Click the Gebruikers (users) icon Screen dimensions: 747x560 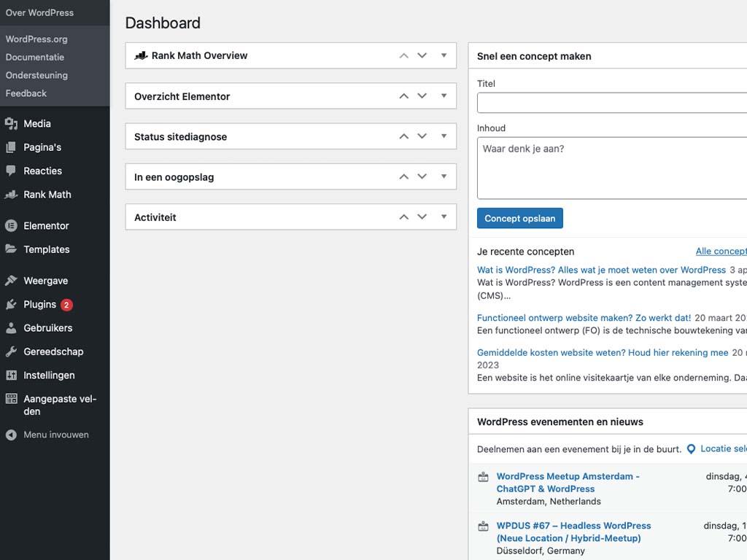pos(12,328)
